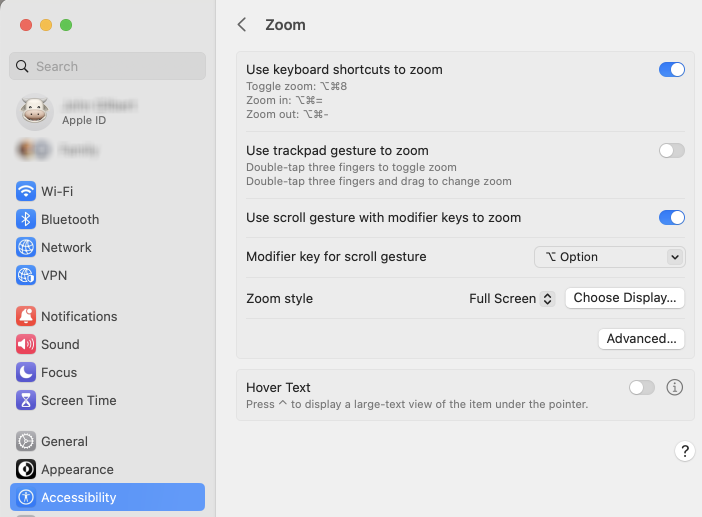The image size is (702, 517).
Task: Disable keyboard shortcuts to zoom toggle
Action: point(671,70)
